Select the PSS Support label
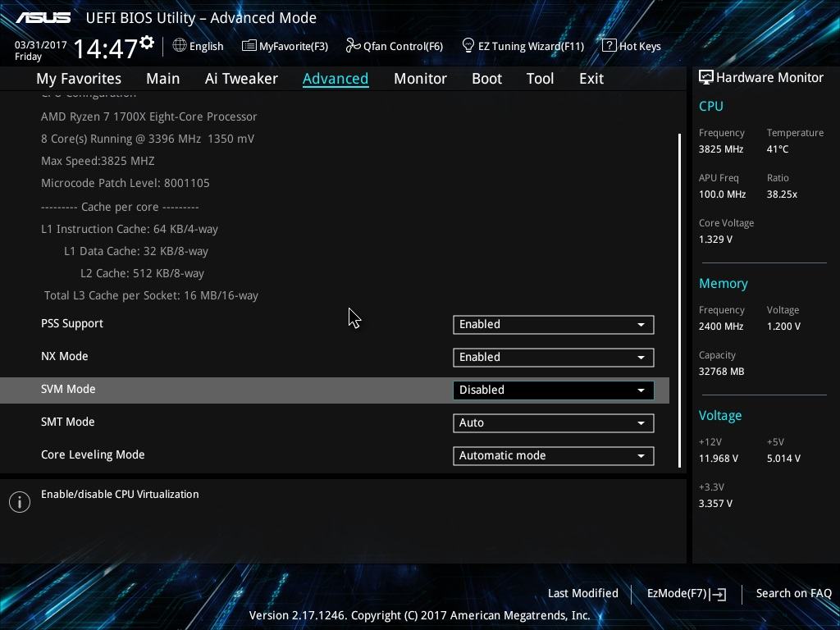This screenshot has height=630, width=840. point(72,323)
